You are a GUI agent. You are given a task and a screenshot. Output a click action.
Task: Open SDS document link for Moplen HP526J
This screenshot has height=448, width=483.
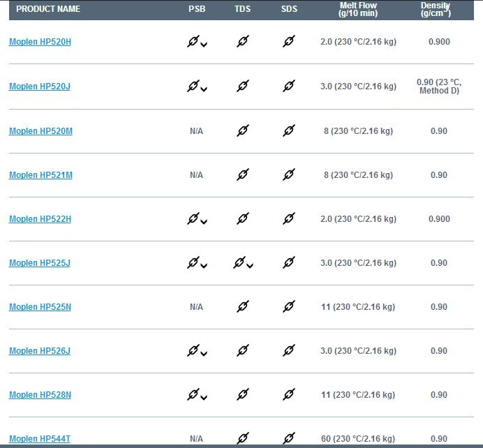[x=289, y=350]
